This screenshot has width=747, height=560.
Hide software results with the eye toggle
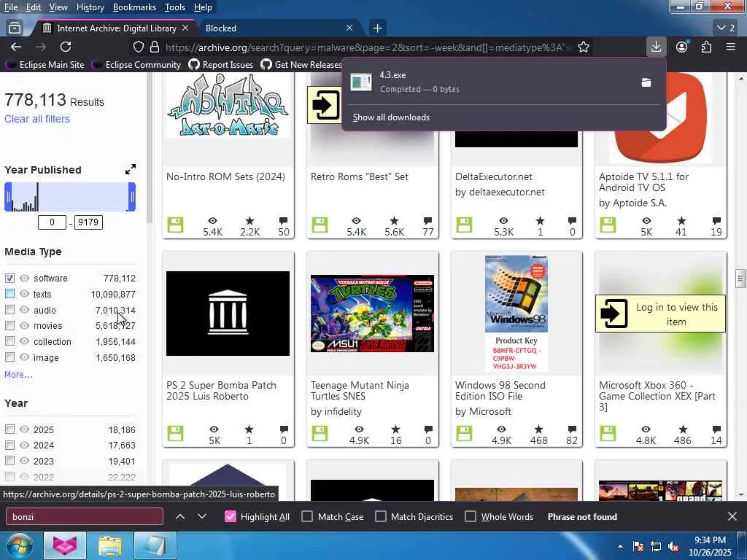tap(24, 278)
